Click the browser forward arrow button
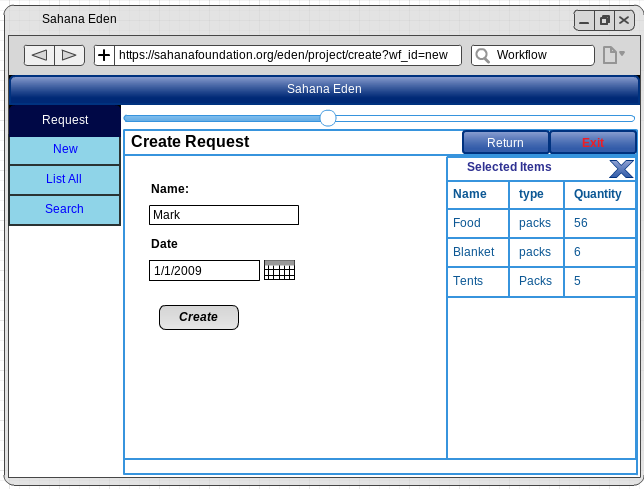Viewport: 644px width, 489px height. pyautogui.click(x=69, y=55)
